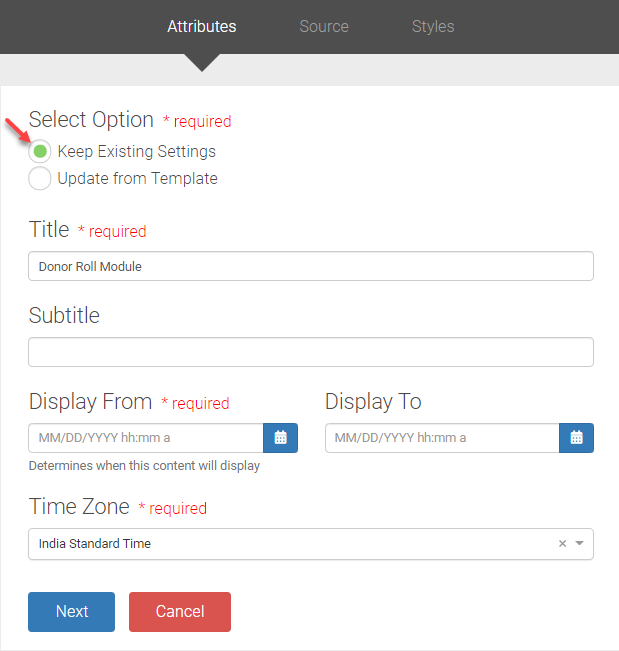
Task: Click the 'Determines when this content will display' hint
Action: 144,466
